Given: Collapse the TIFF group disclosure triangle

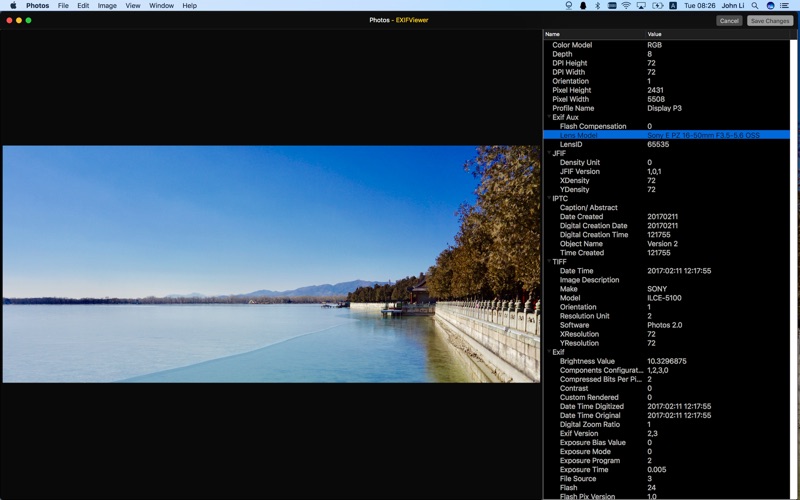Looking at the screenshot, I should coord(548,262).
